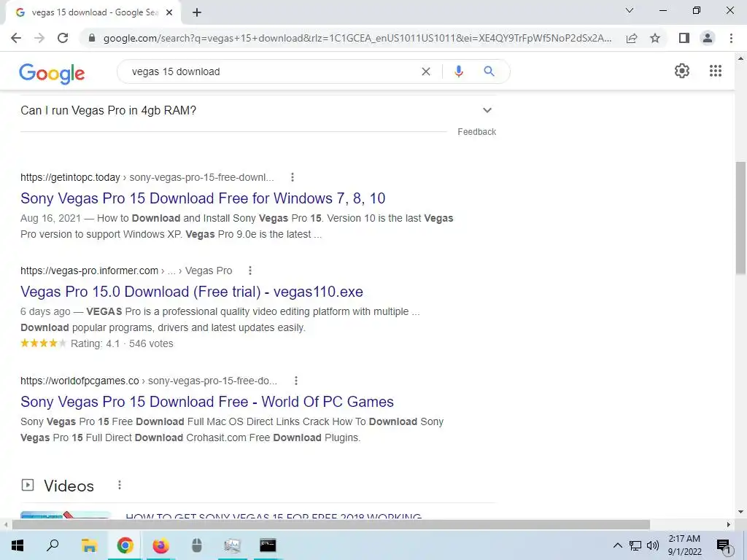Click getintopc.today URL breadcrumb

click(x=147, y=177)
